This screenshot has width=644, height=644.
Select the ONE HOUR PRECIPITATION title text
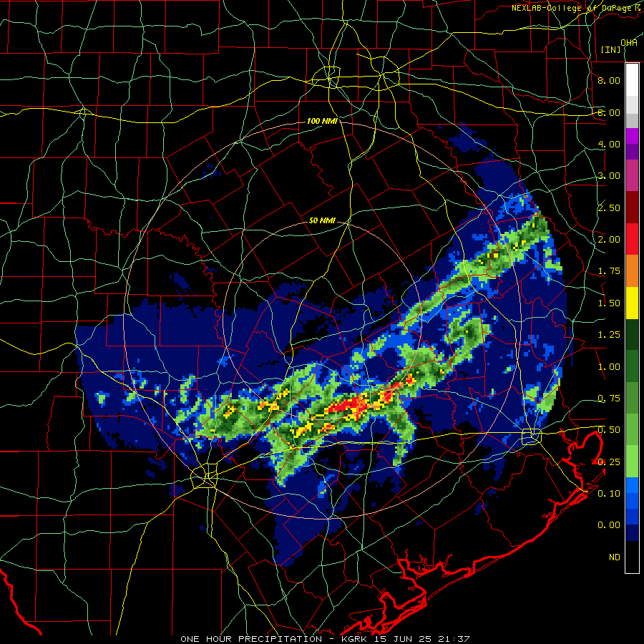pyautogui.click(x=251, y=639)
